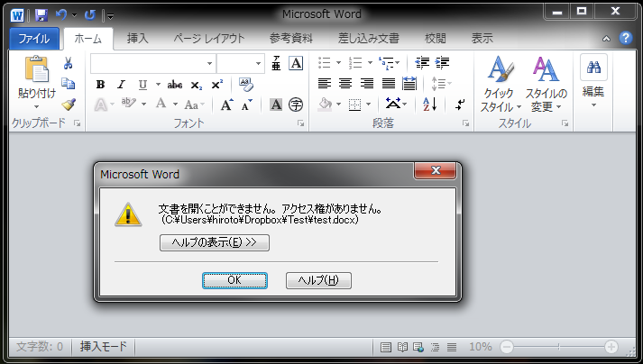643x364 pixels.
Task: Open the File (ファイル) tab
Action: pos(34,39)
